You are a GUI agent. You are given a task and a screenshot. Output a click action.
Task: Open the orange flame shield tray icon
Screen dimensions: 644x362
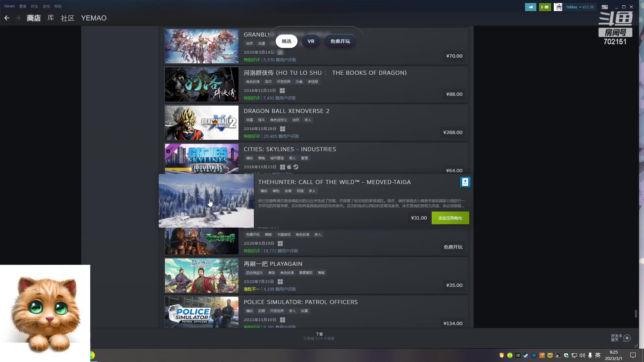point(501,355)
